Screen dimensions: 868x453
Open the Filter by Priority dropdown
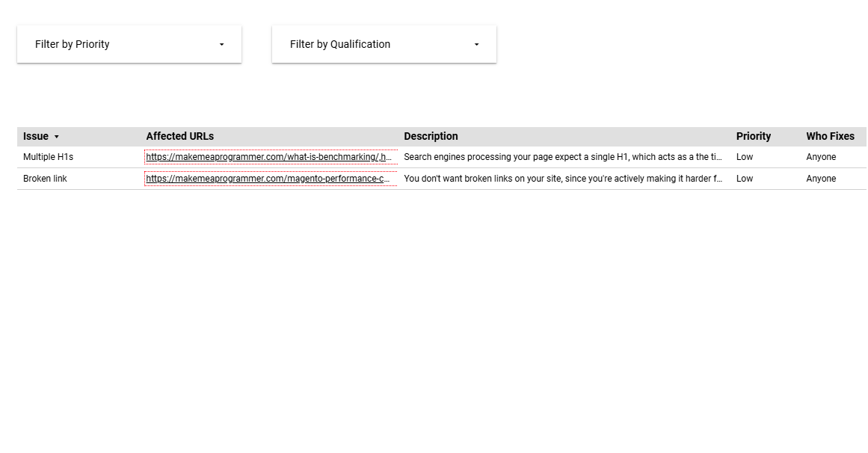[x=129, y=44]
